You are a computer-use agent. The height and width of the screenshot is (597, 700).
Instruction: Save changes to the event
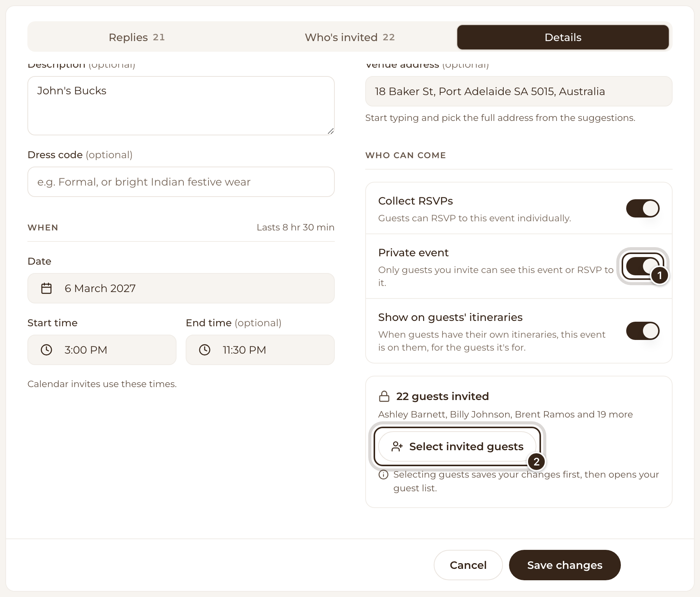tap(565, 565)
